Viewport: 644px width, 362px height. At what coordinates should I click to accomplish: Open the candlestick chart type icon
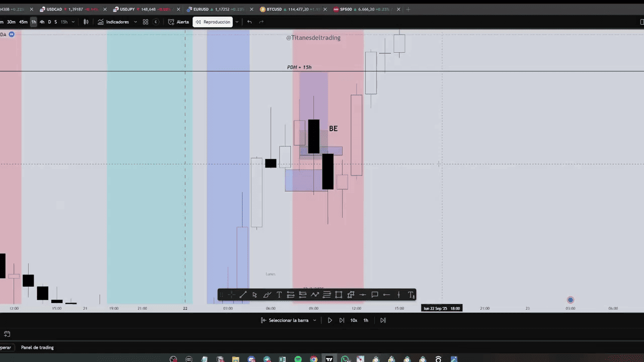pos(86,22)
